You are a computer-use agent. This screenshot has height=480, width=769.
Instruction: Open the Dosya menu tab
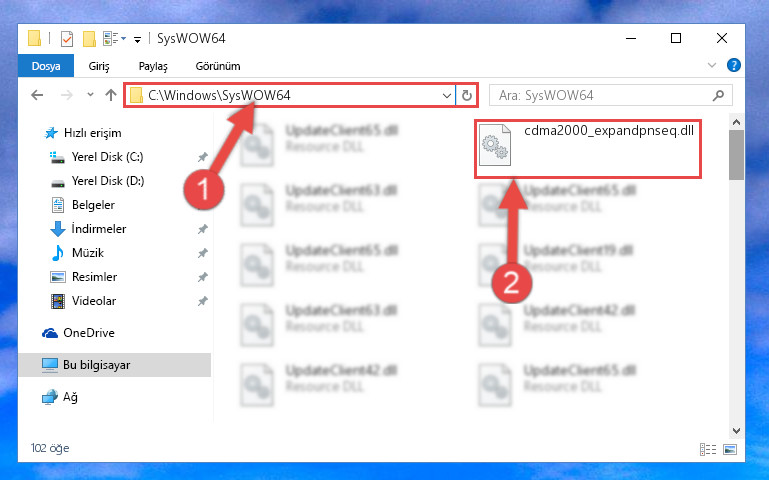point(46,66)
